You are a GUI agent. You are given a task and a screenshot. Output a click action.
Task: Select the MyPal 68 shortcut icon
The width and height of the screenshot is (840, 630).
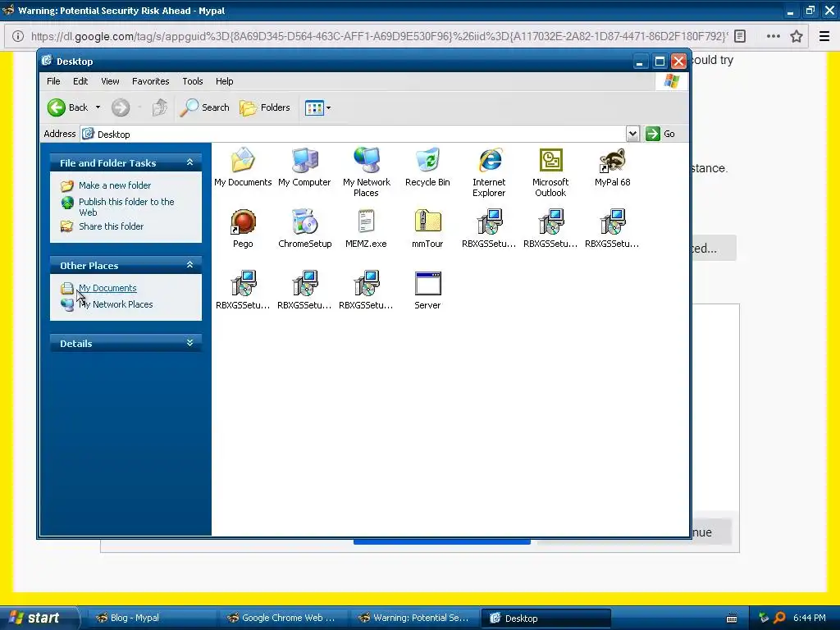pos(612,167)
